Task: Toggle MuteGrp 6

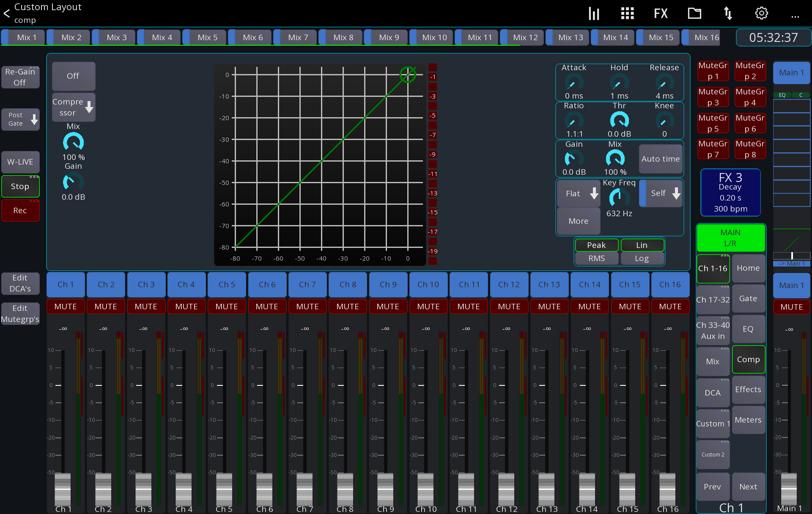Action: coord(750,123)
